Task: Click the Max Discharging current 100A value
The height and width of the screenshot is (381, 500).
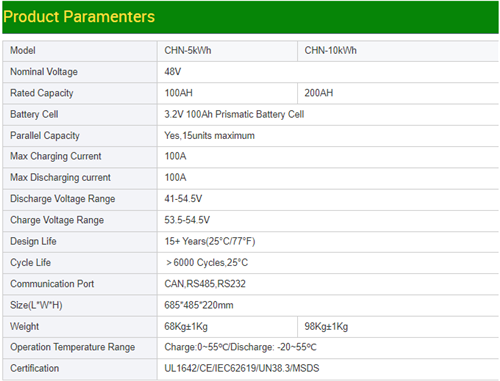Action: [x=175, y=178]
